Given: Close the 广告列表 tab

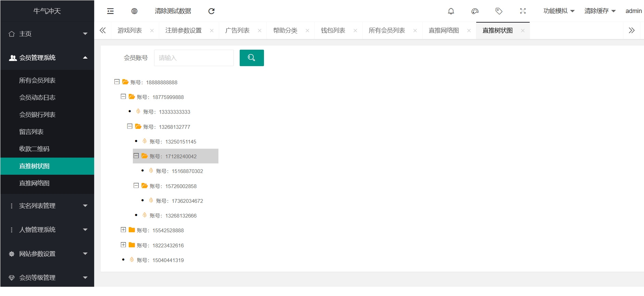Looking at the screenshot, I should click(x=260, y=31).
